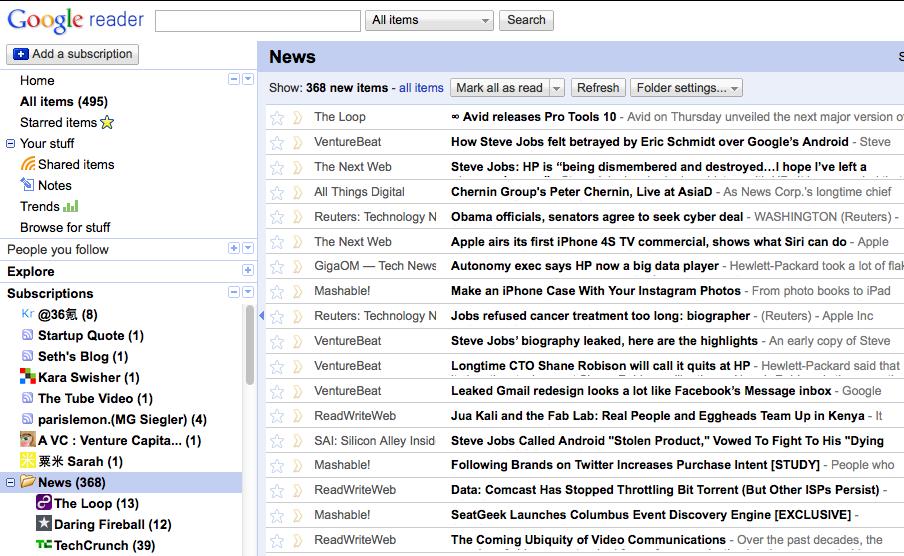Star the Leaked Gmail redesign item
904x556 pixels.
[x=277, y=392]
